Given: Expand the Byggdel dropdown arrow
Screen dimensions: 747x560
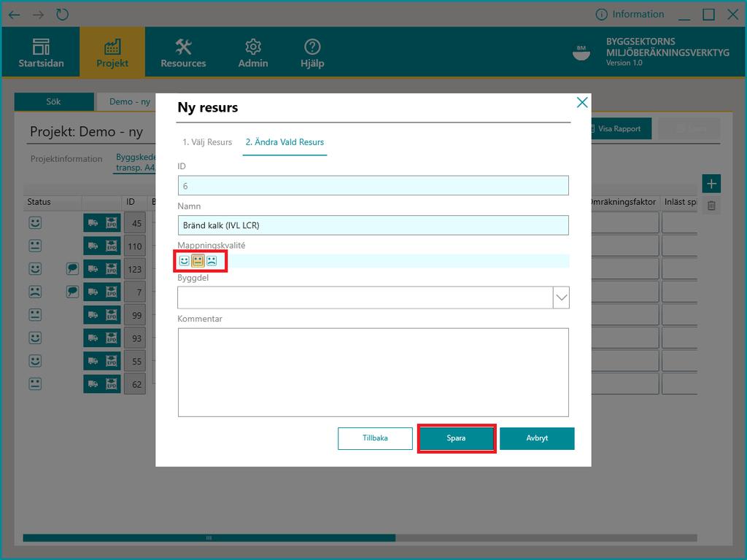Looking at the screenshot, I should [x=561, y=297].
